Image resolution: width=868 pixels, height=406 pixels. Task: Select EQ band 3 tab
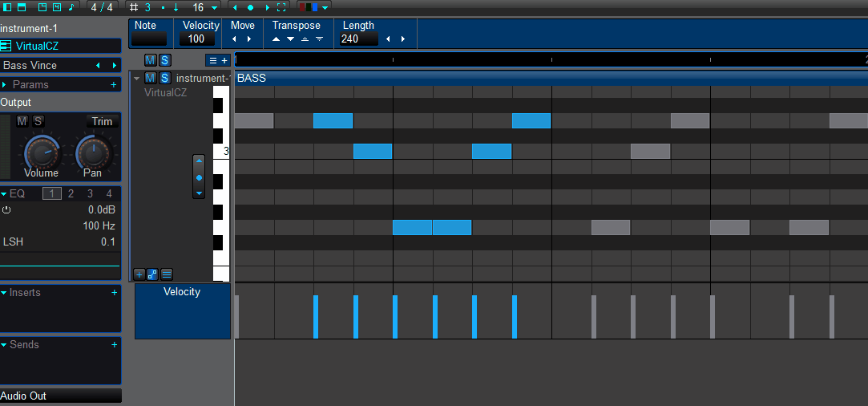tap(90, 193)
